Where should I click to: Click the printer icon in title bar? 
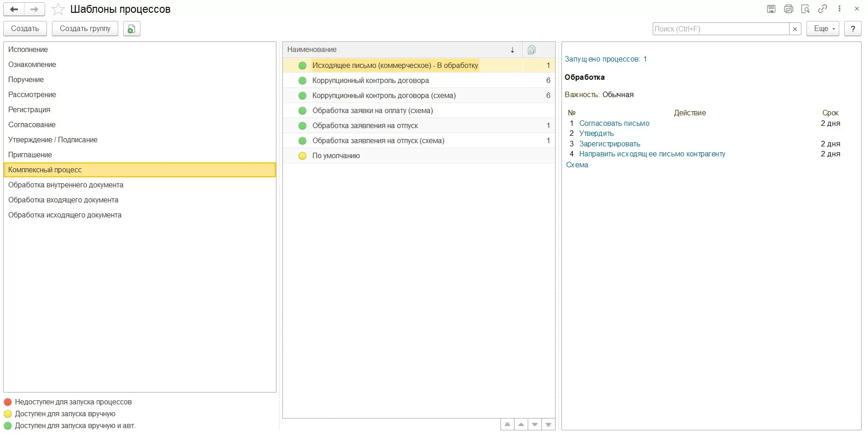tap(788, 9)
